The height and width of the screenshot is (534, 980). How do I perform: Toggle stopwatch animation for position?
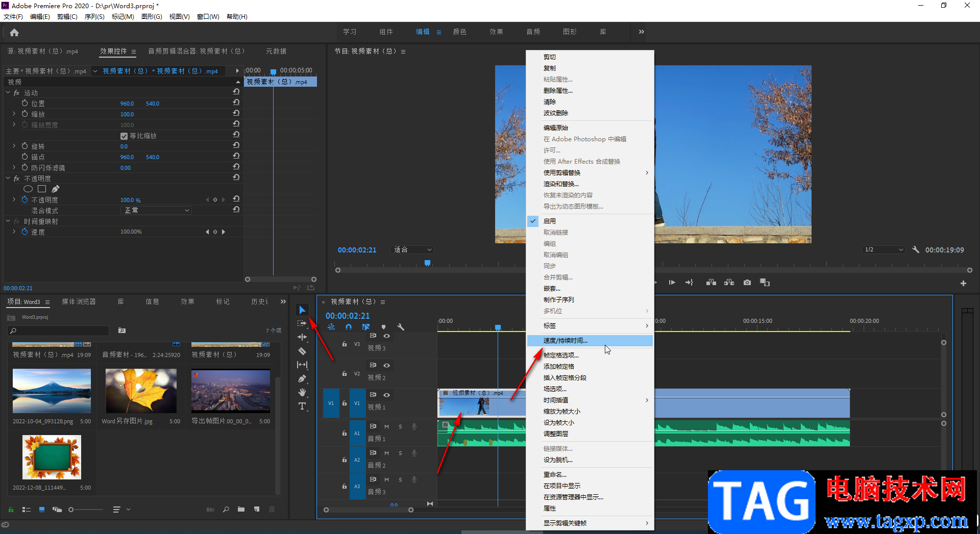(x=24, y=103)
